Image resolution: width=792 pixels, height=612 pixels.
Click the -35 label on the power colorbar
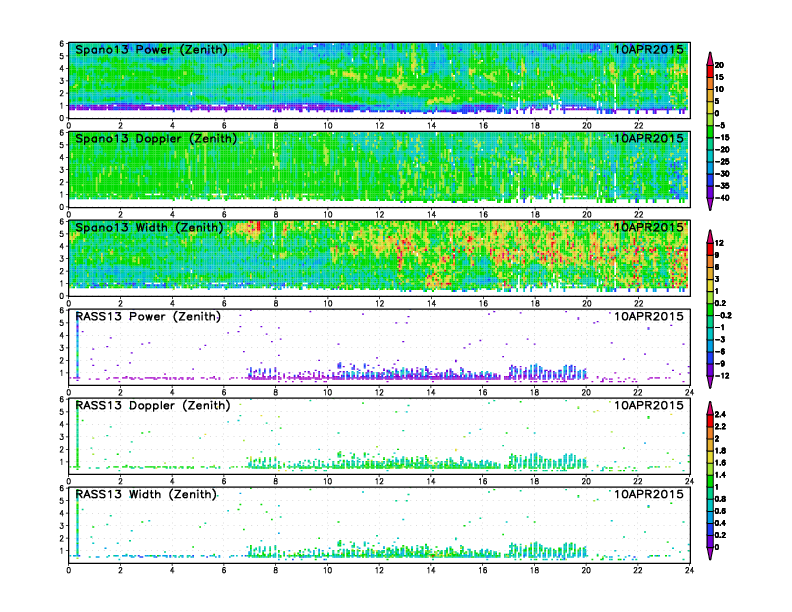point(722,186)
